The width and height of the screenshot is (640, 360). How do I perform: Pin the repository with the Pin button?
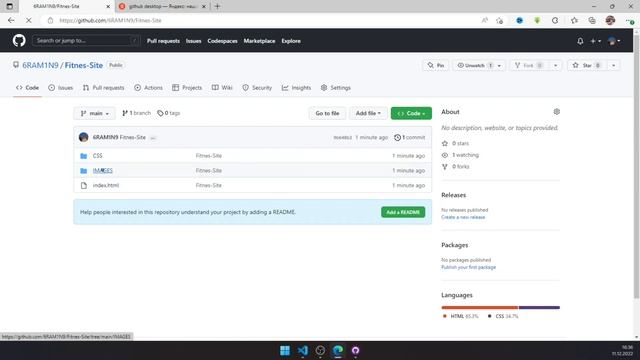[x=436, y=65]
